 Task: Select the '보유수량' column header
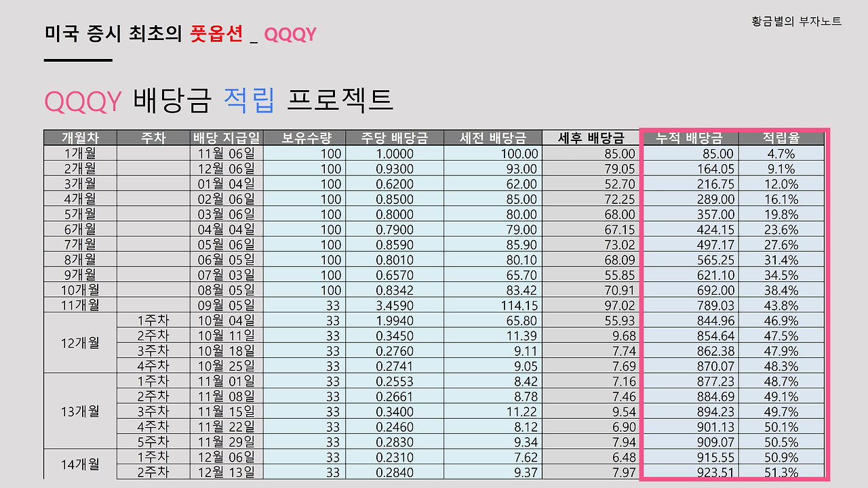pyautogui.click(x=304, y=138)
